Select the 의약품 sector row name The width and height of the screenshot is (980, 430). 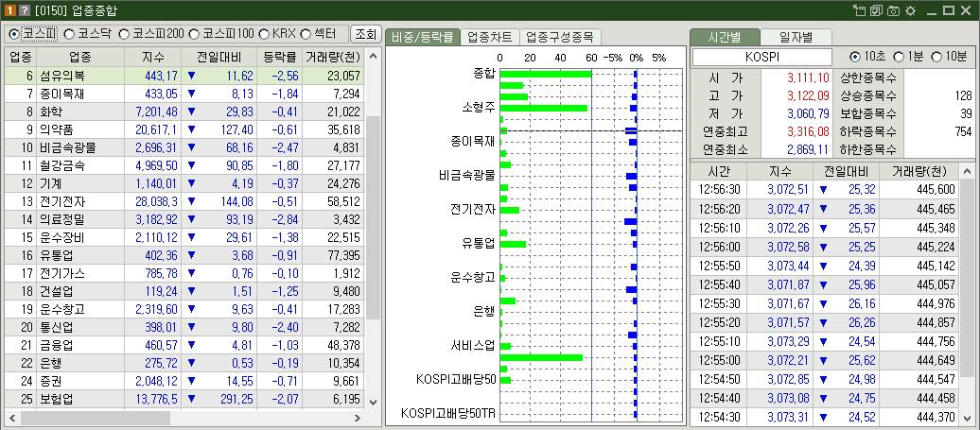click(x=54, y=129)
